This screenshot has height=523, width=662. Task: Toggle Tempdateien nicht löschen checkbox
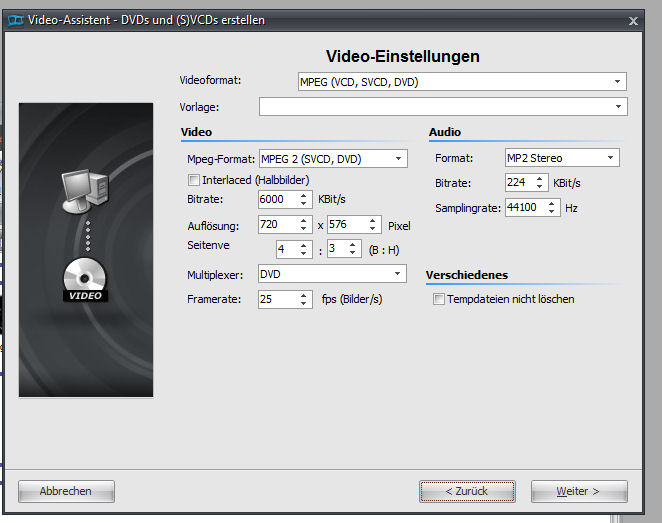(439, 299)
